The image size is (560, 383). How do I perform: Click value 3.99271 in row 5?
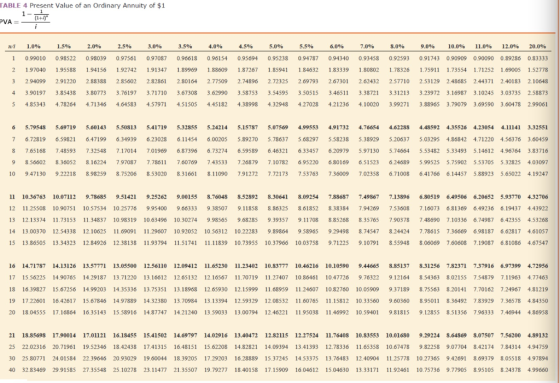(399, 104)
